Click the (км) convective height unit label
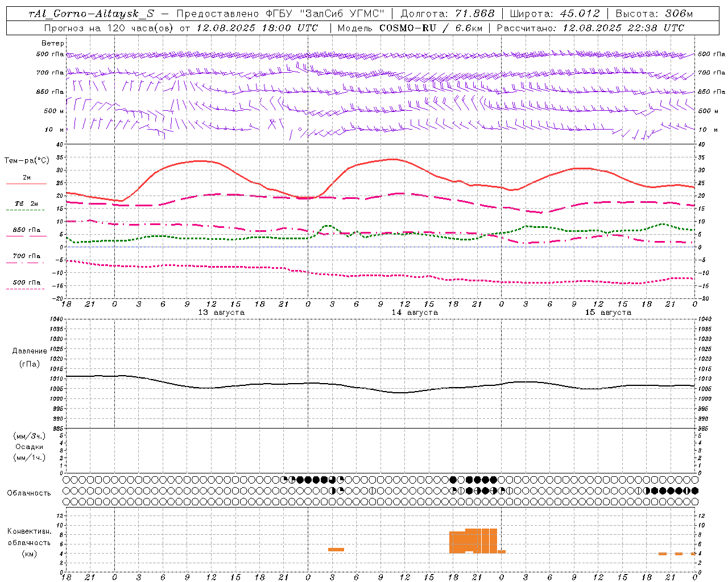This screenshot has width=728, height=582. coord(30,554)
